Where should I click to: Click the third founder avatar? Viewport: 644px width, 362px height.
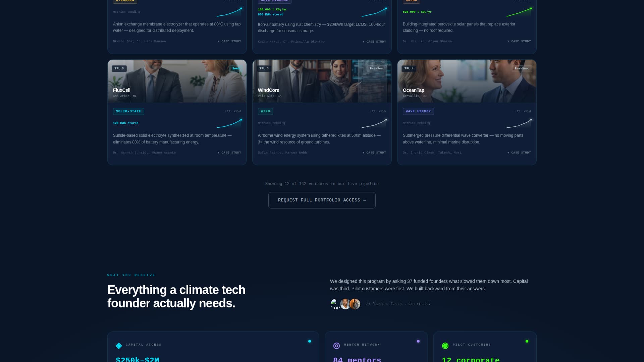tap(355, 304)
